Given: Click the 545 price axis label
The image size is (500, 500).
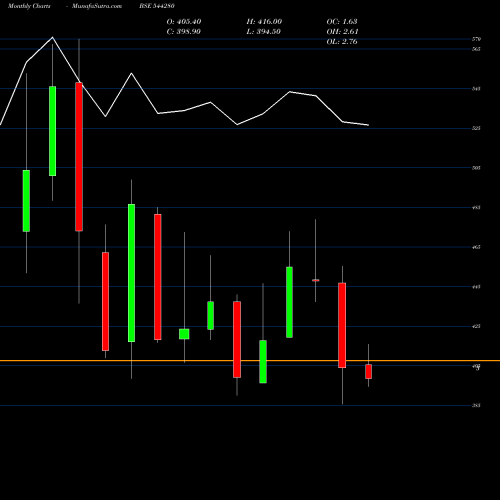Looking at the screenshot, I should point(476,89).
